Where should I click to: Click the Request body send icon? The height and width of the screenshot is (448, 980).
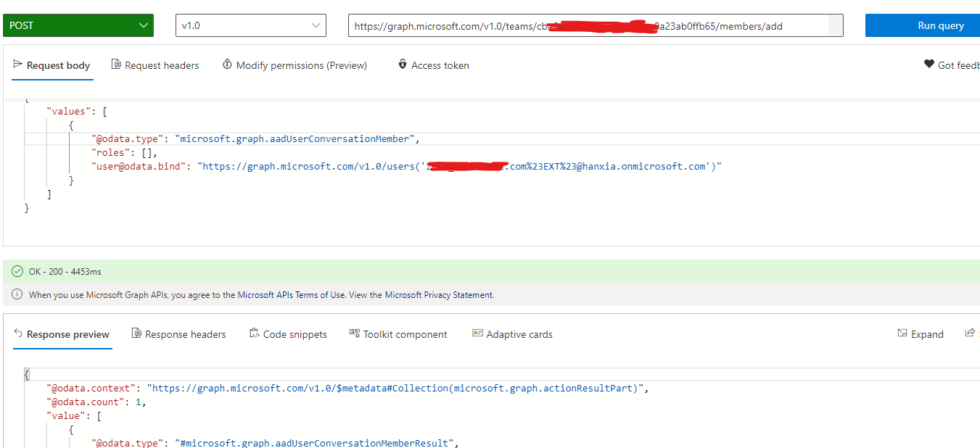click(18, 65)
